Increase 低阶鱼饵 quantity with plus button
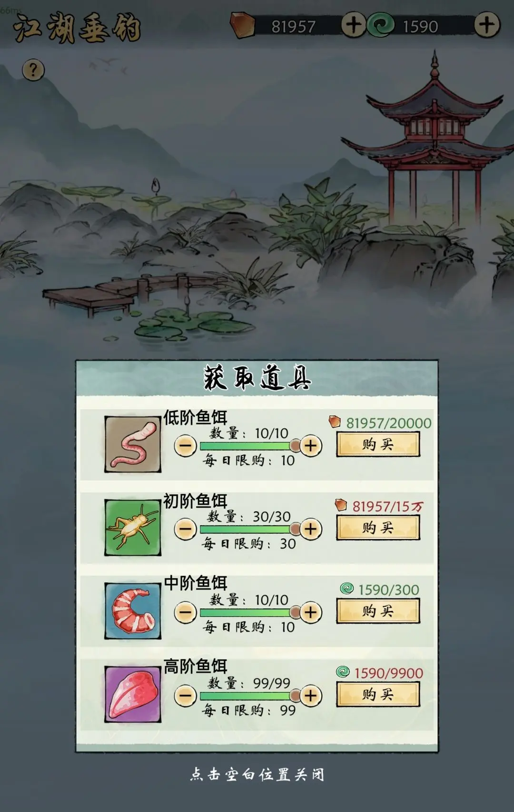Image resolution: width=514 pixels, height=812 pixels. tap(311, 446)
